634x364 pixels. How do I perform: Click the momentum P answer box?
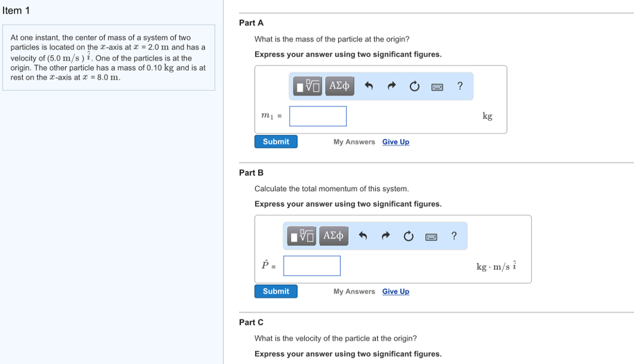click(311, 266)
